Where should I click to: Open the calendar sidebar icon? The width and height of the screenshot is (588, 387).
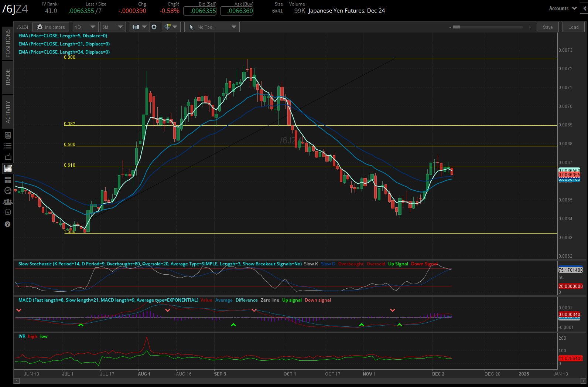coord(8,212)
